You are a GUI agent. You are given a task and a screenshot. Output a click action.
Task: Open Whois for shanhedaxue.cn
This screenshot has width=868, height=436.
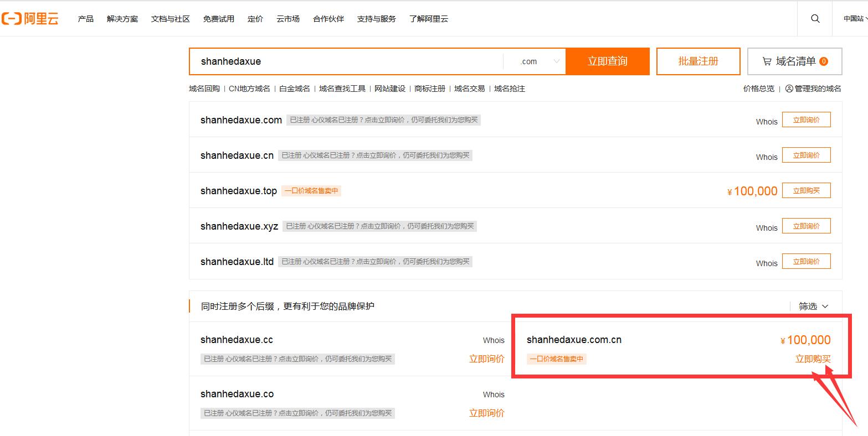(767, 157)
